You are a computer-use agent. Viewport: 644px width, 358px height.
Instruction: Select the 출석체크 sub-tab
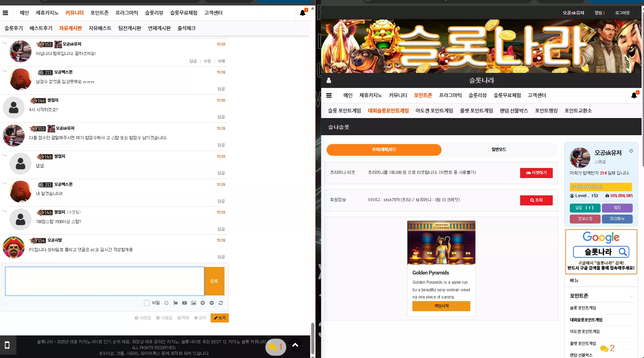click(x=186, y=28)
